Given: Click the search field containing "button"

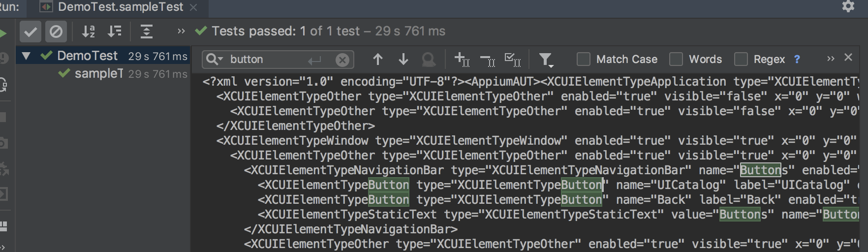Looking at the screenshot, I should pos(266,60).
